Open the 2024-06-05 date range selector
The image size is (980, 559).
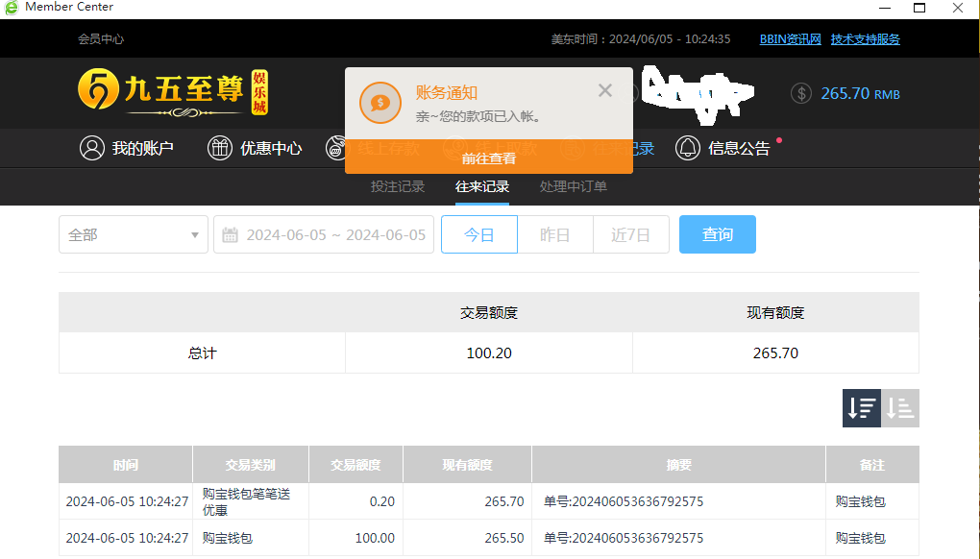coord(323,233)
